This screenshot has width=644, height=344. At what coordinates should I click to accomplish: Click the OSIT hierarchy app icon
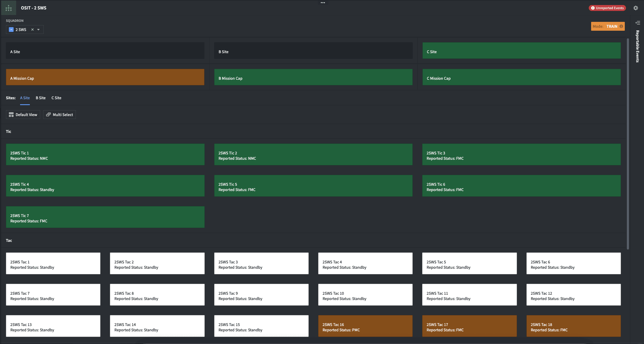(9, 8)
